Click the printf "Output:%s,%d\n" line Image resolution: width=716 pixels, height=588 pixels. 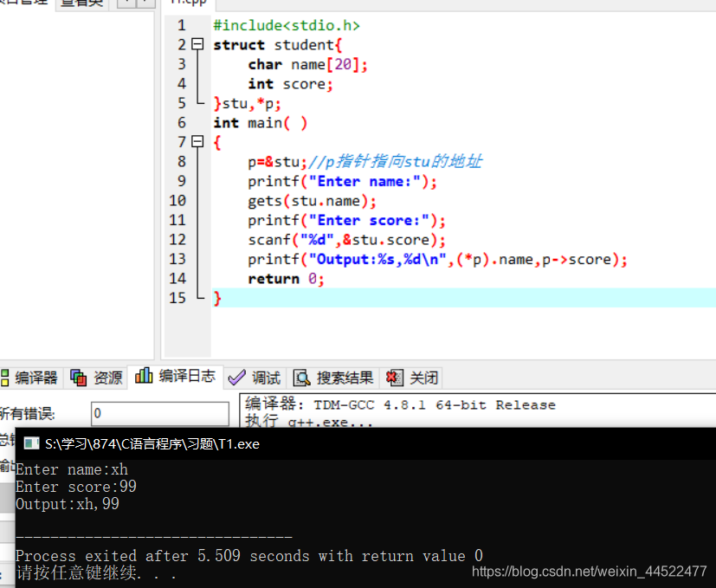click(437, 260)
